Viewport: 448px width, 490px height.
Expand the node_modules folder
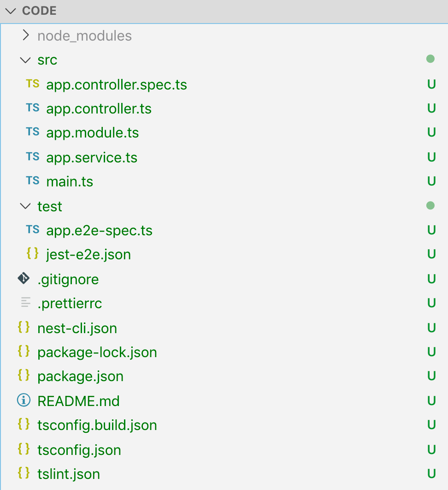pyautogui.click(x=26, y=36)
